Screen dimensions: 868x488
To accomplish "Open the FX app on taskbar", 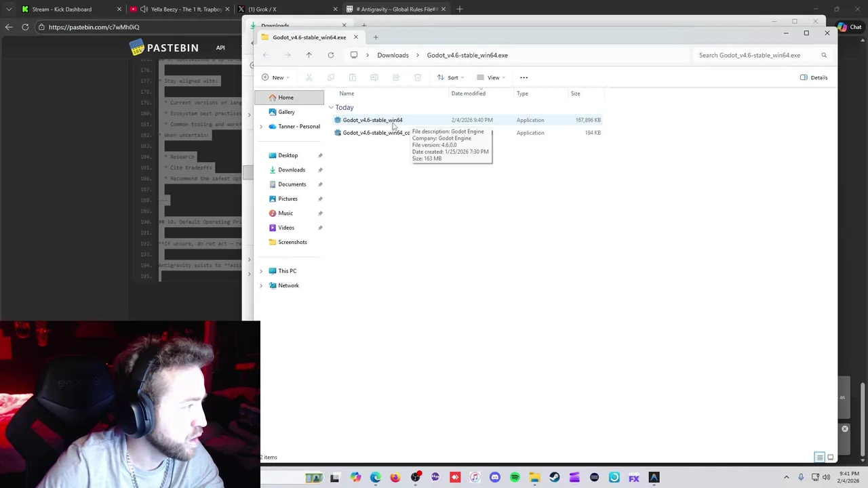I will (x=634, y=477).
